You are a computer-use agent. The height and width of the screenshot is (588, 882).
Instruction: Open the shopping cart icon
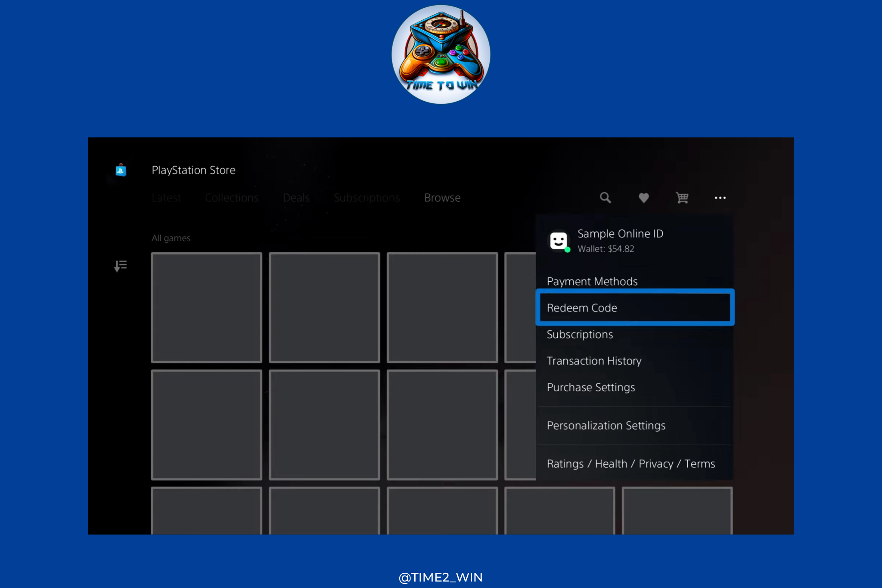[682, 198]
